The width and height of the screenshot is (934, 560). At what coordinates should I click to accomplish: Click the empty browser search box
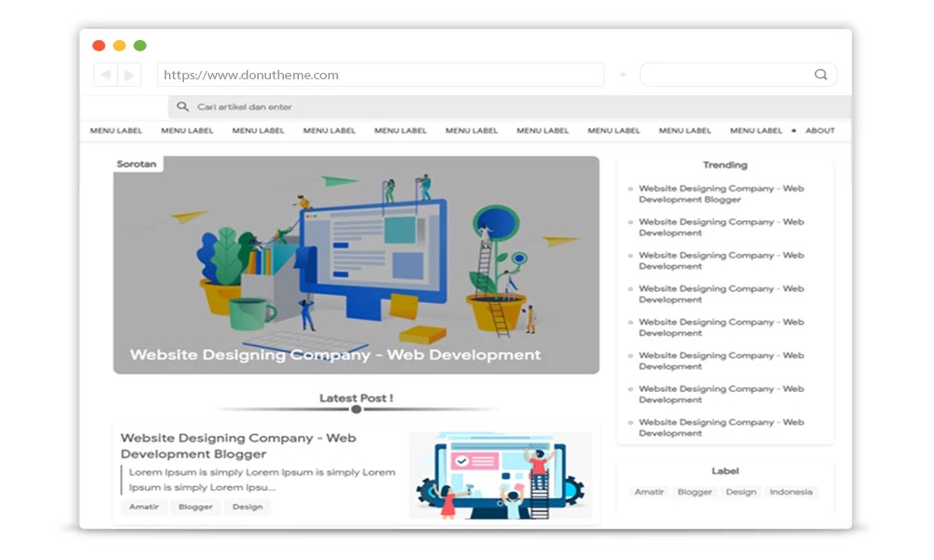[738, 75]
